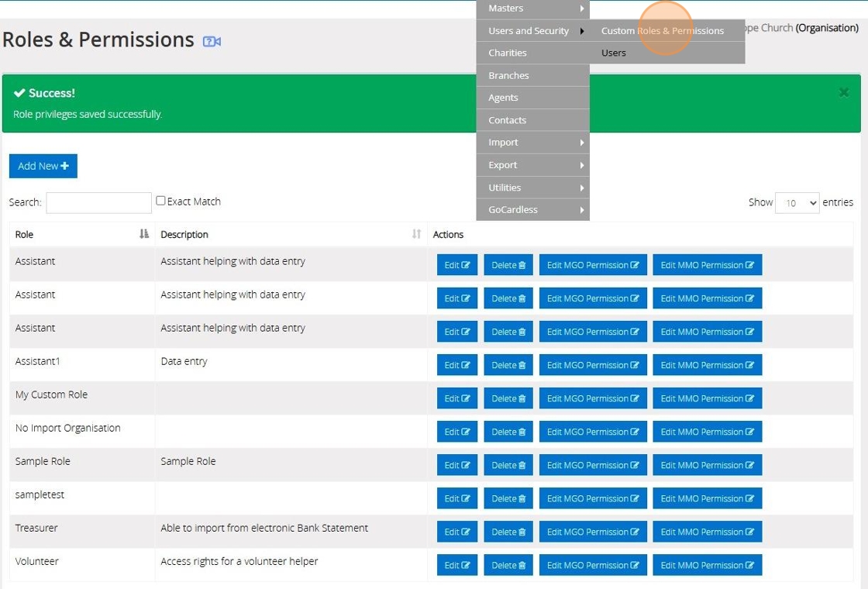Delete the Treasurer role

[x=508, y=532]
